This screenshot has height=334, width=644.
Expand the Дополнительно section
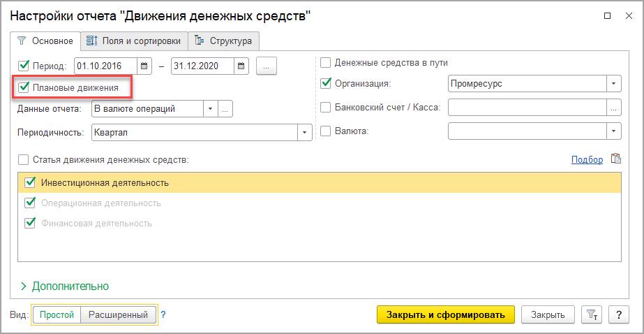65,286
